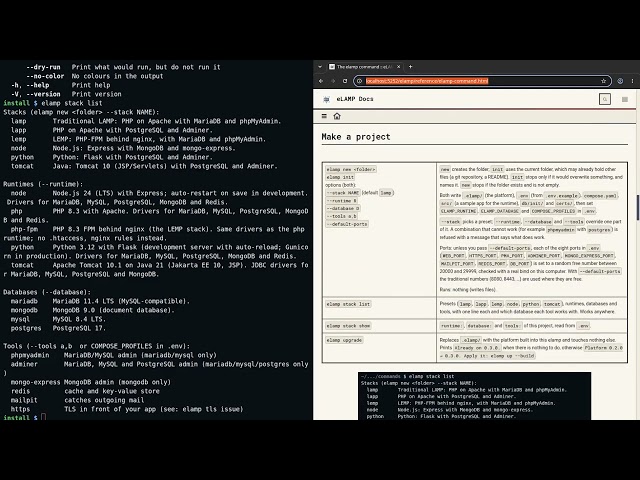The height and width of the screenshot is (480, 640).
Task: Click the "compose.yaml" code label in docs
Action: [600, 196]
